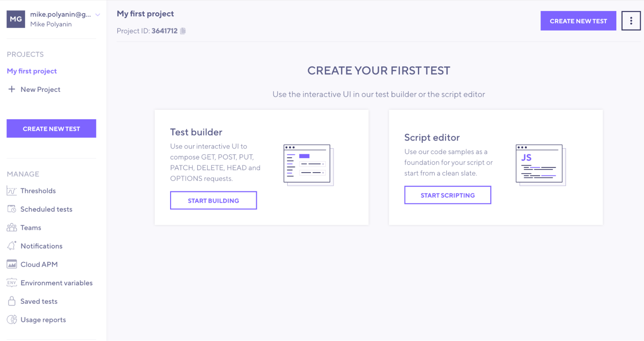The width and height of the screenshot is (644, 341).
Task: Click the Environment variables ENV icon
Action: (x=12, y=283)
